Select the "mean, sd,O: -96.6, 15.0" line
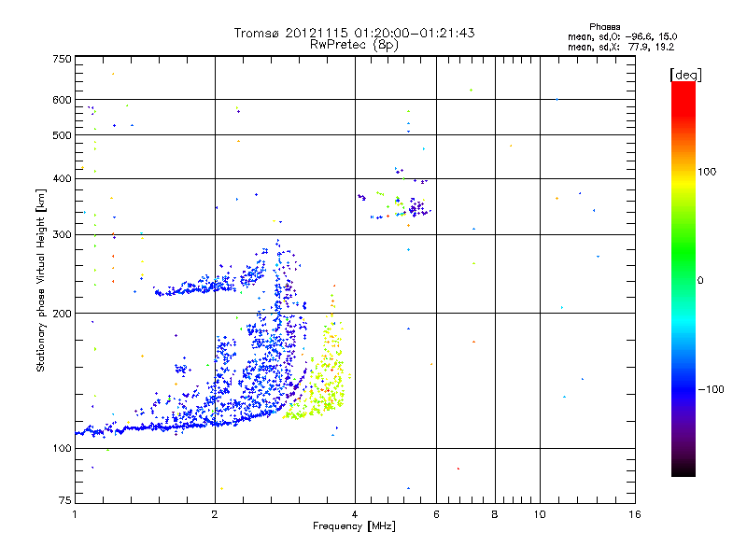 [x=622, y=36]
